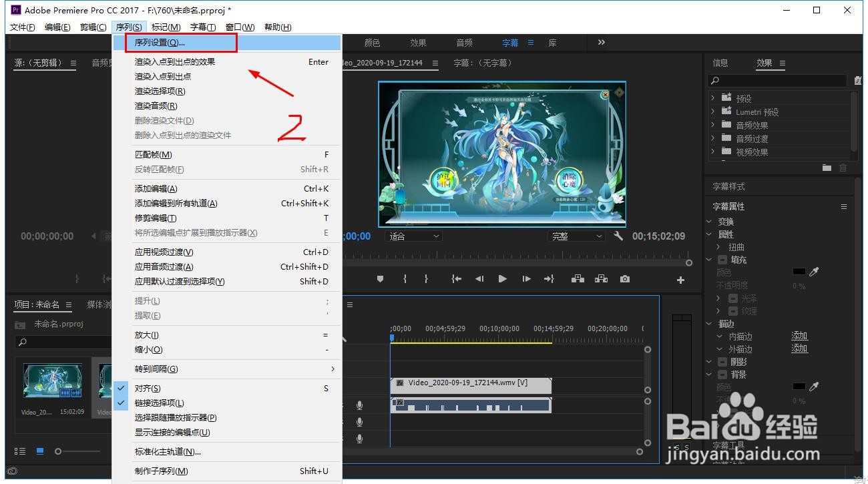This screenshot has width=868, height=484.
Task: Expand the Distort (扭曲) property
Action: pos(720,247)
